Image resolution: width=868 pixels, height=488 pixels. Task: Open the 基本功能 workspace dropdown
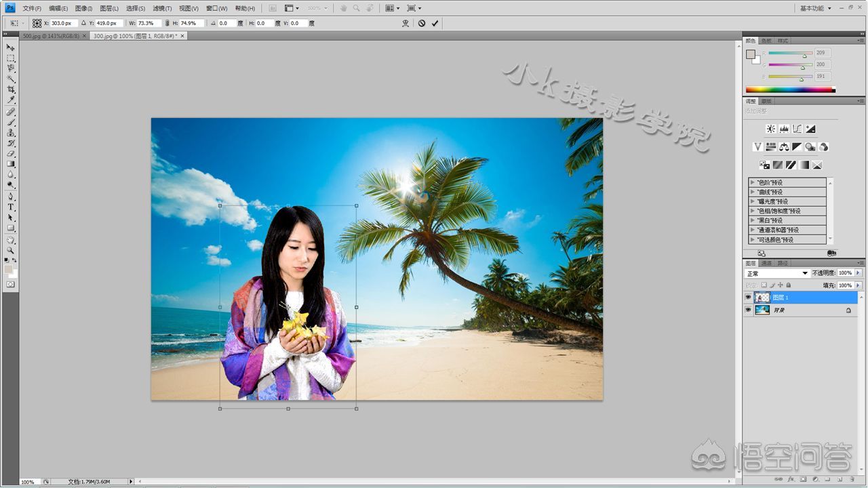pyautogui.click(x=814, y=8)
